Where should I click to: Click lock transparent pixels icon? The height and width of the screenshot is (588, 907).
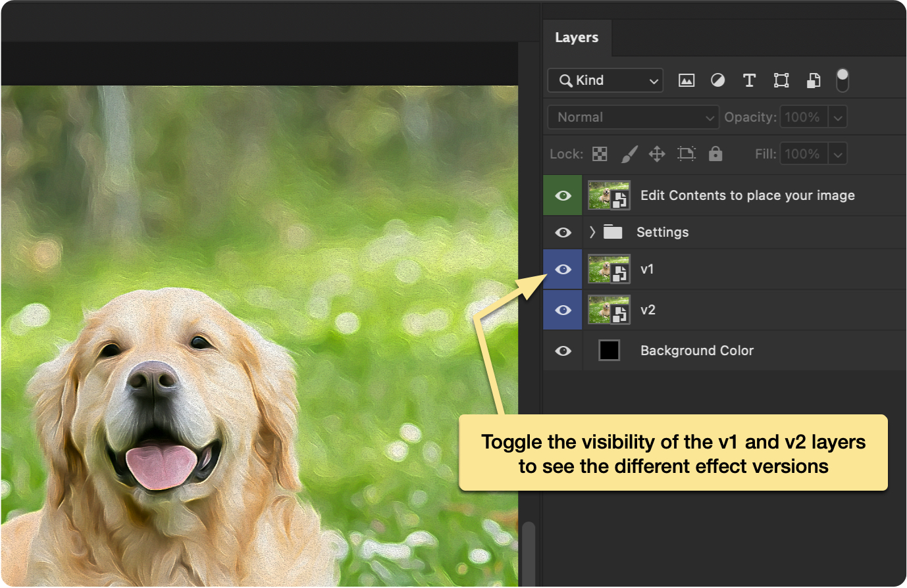pos(600,154)
